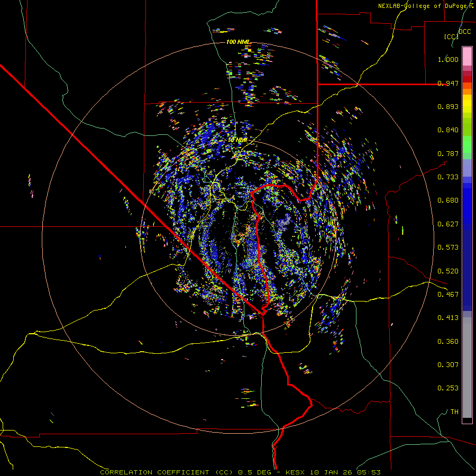The height and width of the screenshot is (476, 476).
Task: Pick the pink segment at top of colorbar
Action: tap(467, 56)
